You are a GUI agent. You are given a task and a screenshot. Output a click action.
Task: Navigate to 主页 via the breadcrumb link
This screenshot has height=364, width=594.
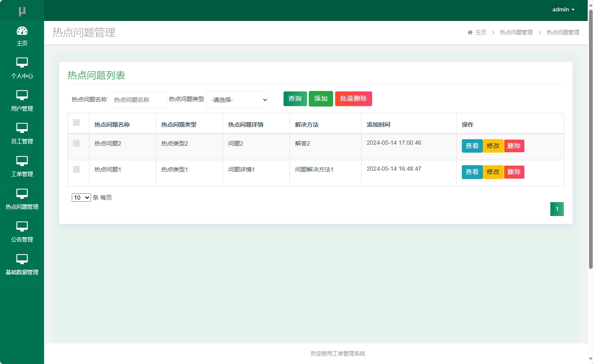(481, 32)
